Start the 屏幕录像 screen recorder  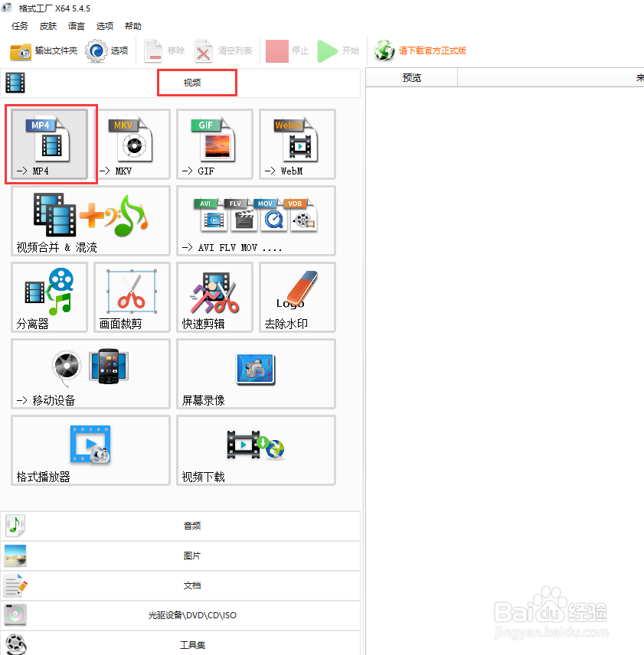[257, 373]
